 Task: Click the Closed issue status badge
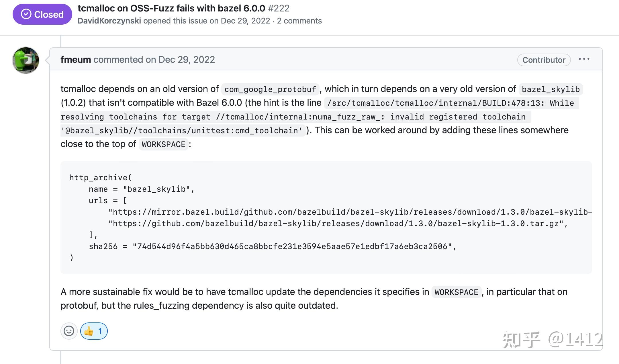tap(42, 14)
